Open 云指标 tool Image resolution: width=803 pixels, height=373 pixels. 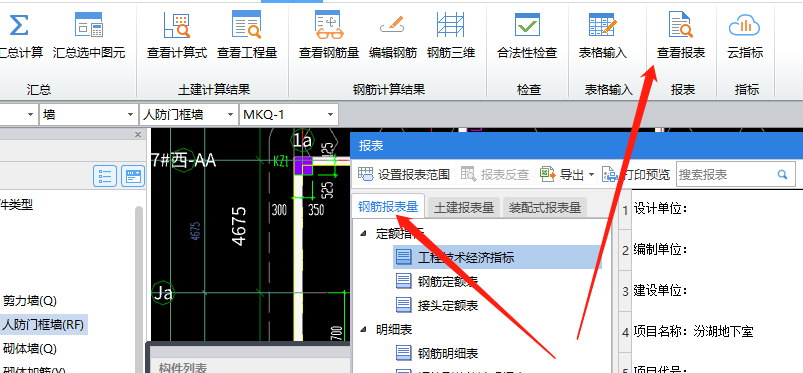pos(745,35)
